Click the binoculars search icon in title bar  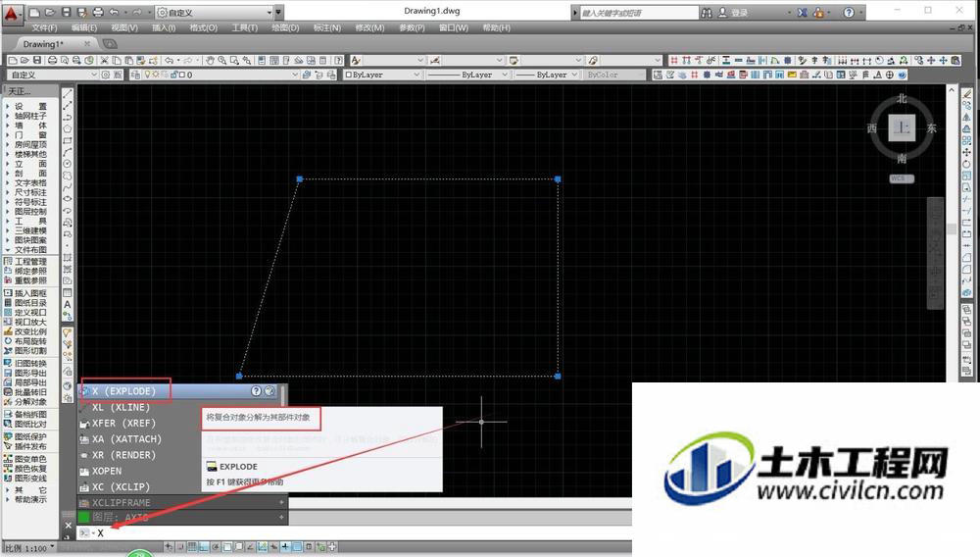[707, 13]
